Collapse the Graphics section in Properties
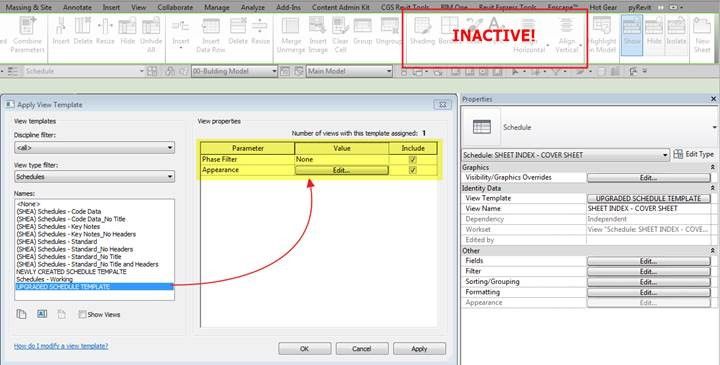The height and width of the screenshot is (365, 720). click(x=713, y=168)
